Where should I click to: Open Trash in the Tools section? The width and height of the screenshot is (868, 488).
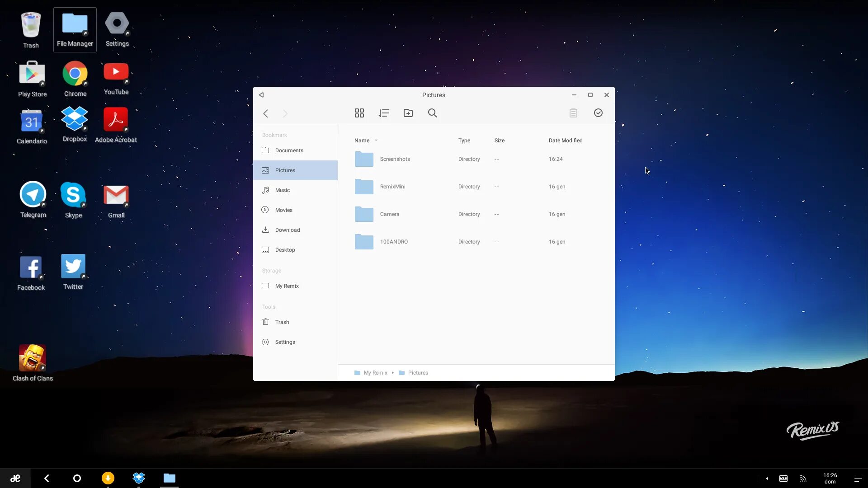[282, 322]
